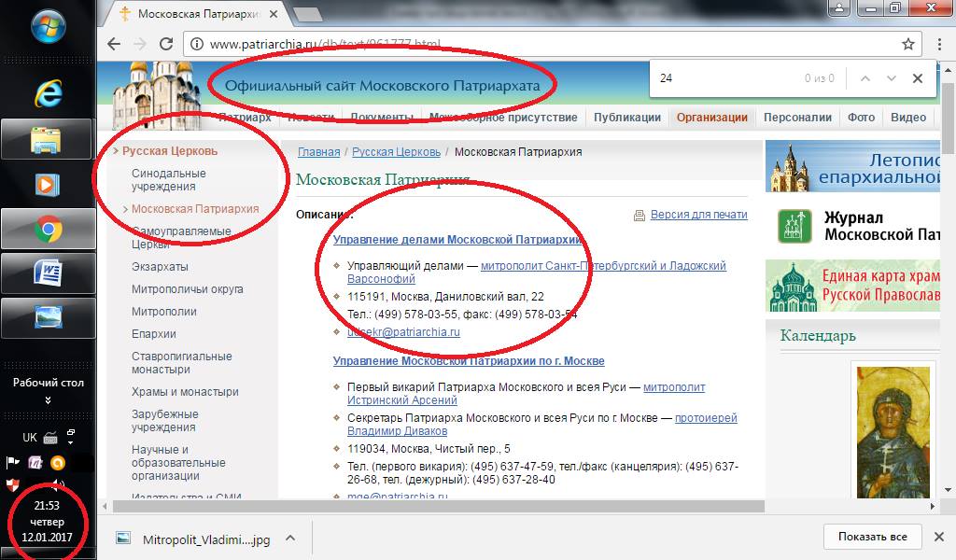Screen dimensions: 956x560
Task: Open the Единая карта храмов banner
Action: (852, 286)
